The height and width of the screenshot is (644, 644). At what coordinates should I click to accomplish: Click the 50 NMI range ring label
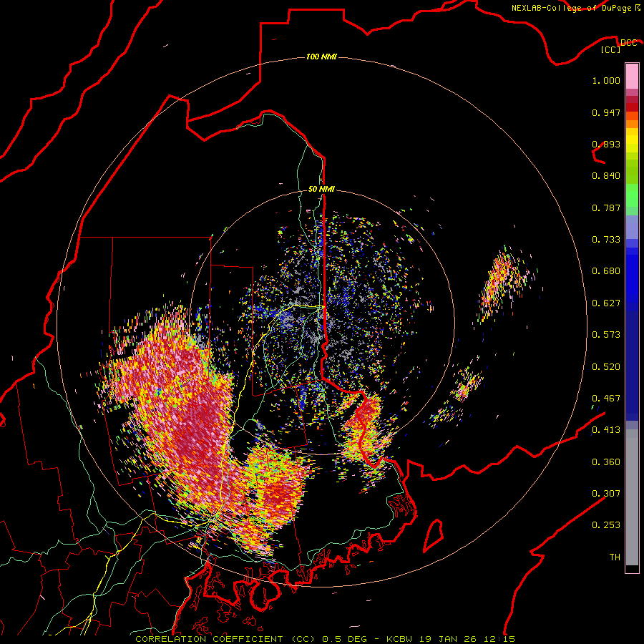pos(321,189)
